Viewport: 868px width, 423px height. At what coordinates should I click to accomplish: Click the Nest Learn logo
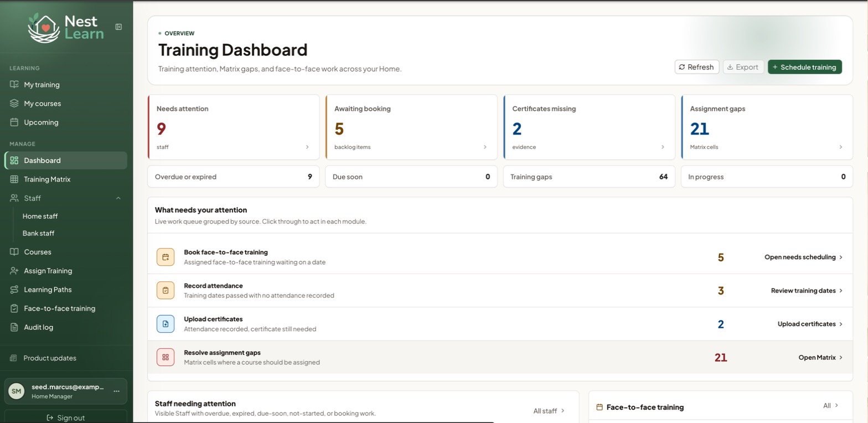click(66, 27)
